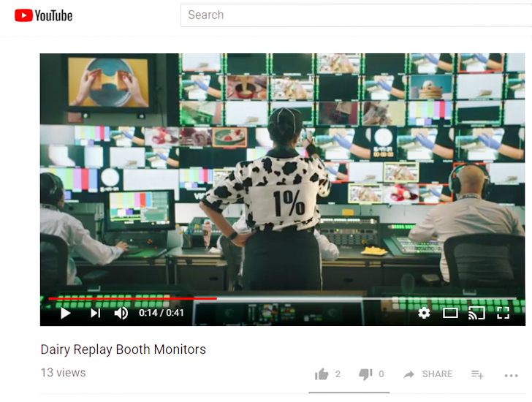Image resolution: width=532 pixels, height=402 pixels.
Task: Click the video title Dairy Replay Booth Monitors
Action: coord(123,349)
